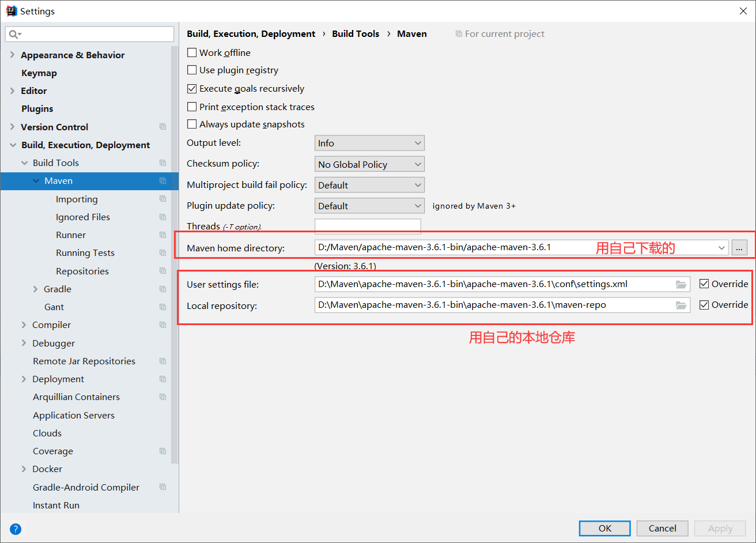The height and width of the screenshot is (543, 756).
Task: Click OK to confirm settings
Action: click(605, 528)
